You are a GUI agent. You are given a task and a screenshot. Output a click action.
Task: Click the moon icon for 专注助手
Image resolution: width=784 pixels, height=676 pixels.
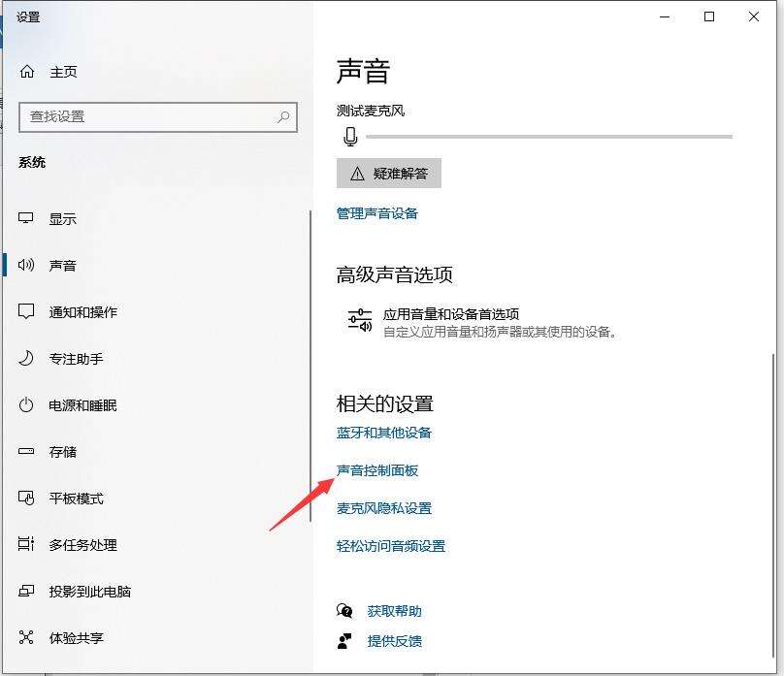[26, 358]
